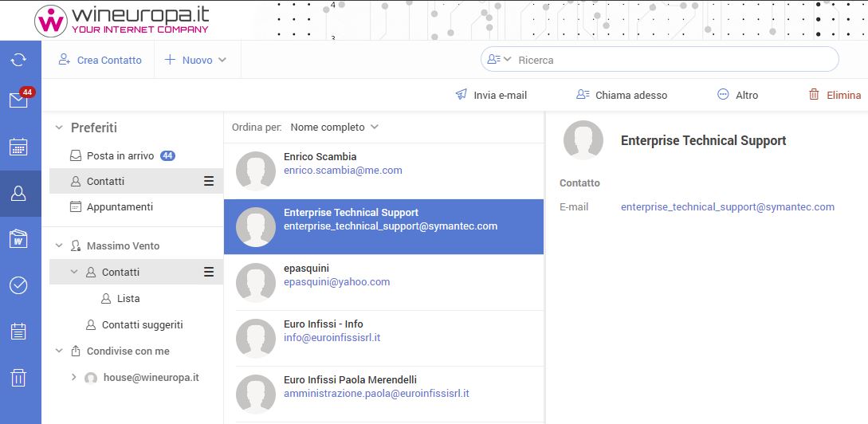The width and height of the screenshot is (868, 424).
Task: Click the refresh sync icon in sidebar
Action: click(x=18, y=60)
